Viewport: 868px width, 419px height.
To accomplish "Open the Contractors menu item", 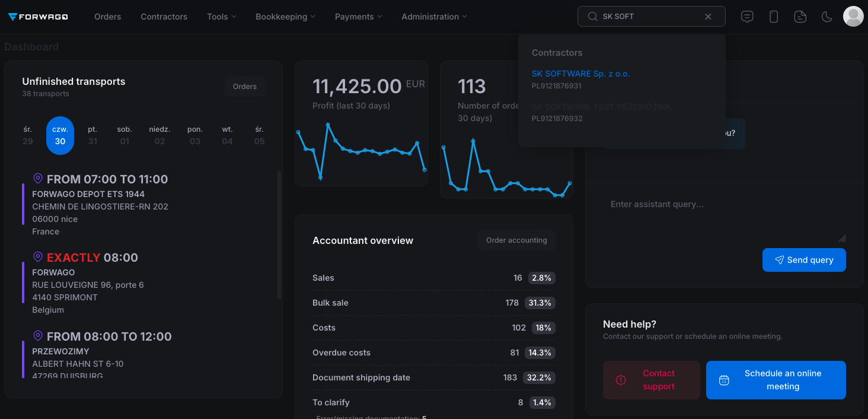I will tap(164, 17).
